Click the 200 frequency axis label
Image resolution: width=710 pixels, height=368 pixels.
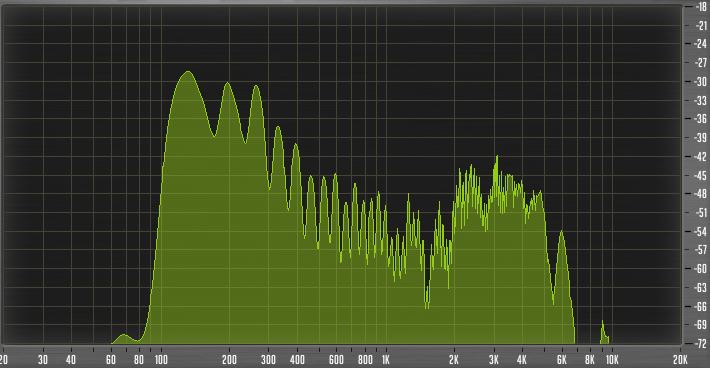point(229,360)
